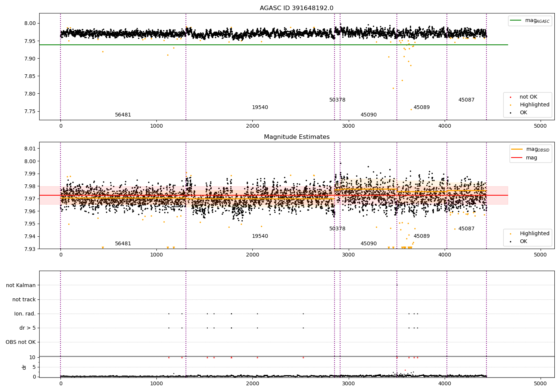
Task: Click obsid label 45090 in AGASC ID plot
Action: 368,115
